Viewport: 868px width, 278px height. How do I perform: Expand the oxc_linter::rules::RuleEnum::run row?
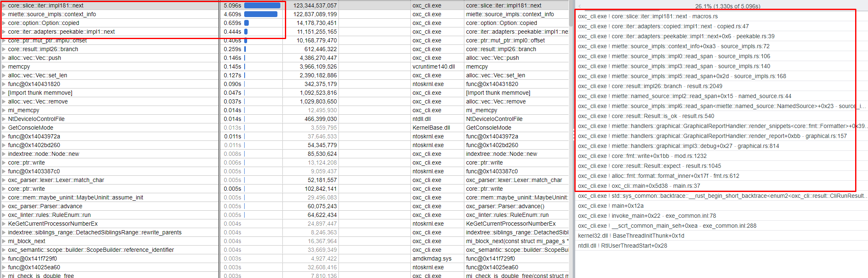tap(4, 215)
